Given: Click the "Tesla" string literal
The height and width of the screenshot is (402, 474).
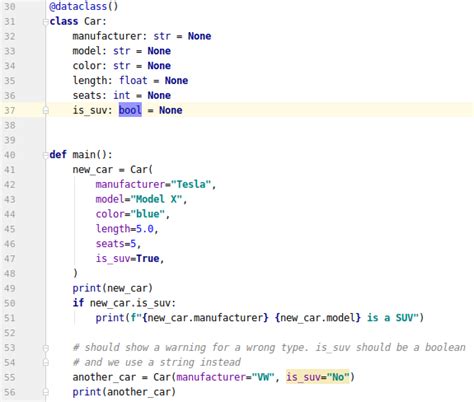Looking at the screenshot, I should point(191,184).
